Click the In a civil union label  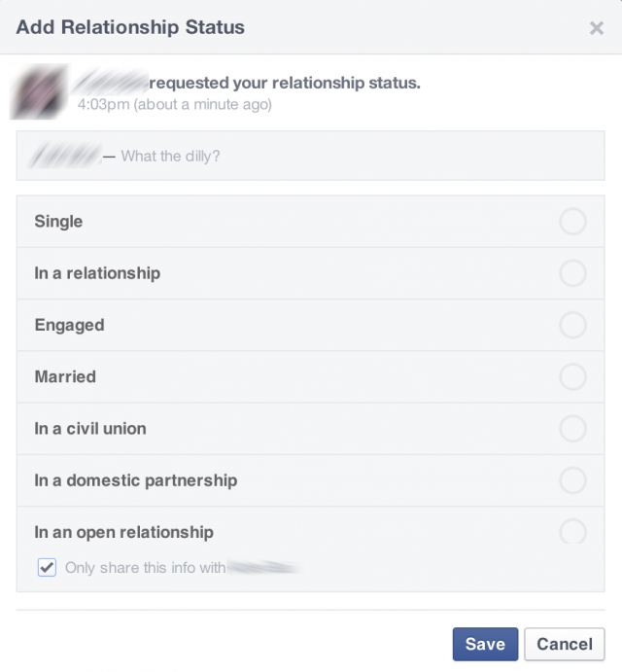[x=90, y=429]
